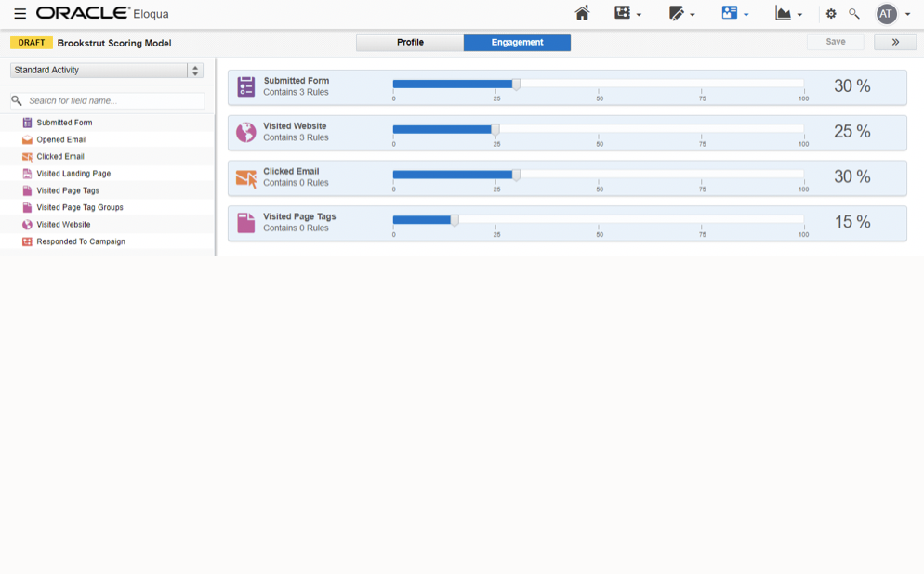
Task: Select Visited Website globe icon in sidebar
Action: (27, 224)
